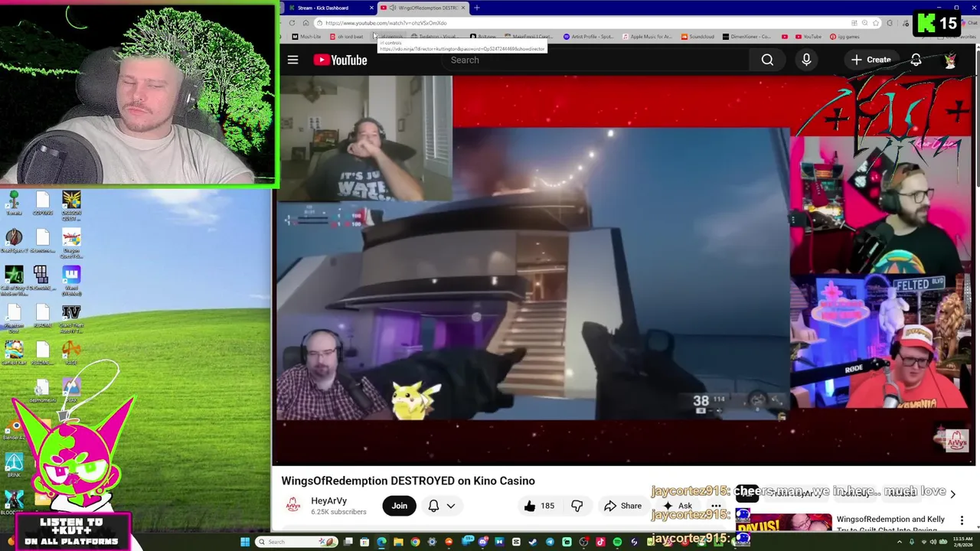Bookmark page with the star icon
This screenshot has width=980, height=551.
click(877, 23)
